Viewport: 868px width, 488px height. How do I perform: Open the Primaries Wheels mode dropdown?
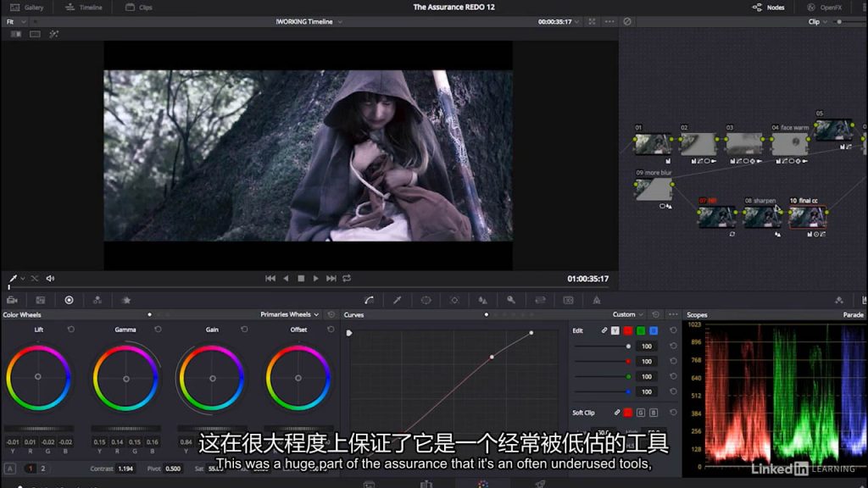click(290, 314)
